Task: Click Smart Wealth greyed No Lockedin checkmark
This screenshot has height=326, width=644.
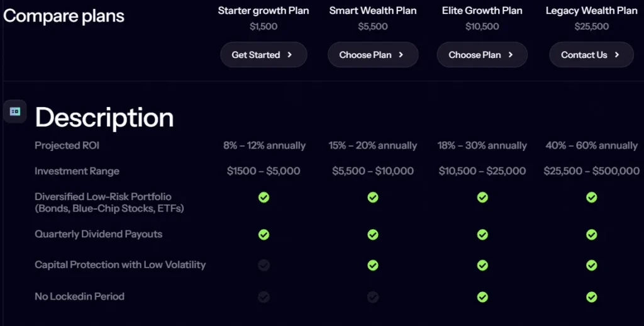Action: (373, 296)
